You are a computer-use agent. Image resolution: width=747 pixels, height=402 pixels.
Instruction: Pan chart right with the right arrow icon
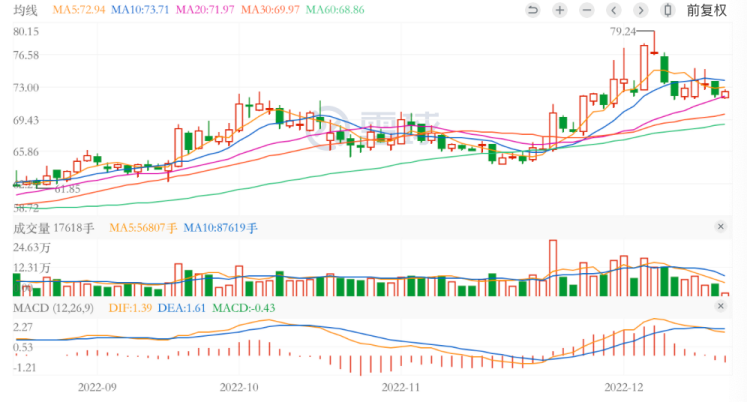(x=641, y=10)
